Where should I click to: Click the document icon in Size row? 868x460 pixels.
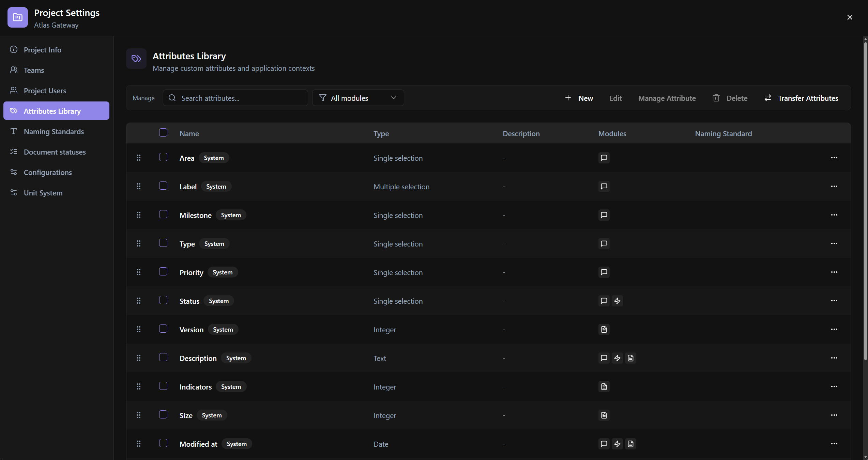point(604,415)
